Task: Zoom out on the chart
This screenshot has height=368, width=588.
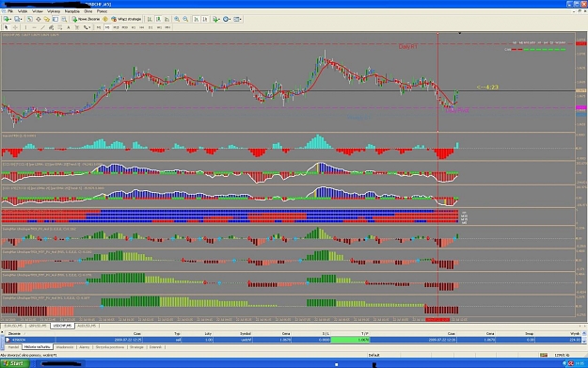Action: point(185,19)
